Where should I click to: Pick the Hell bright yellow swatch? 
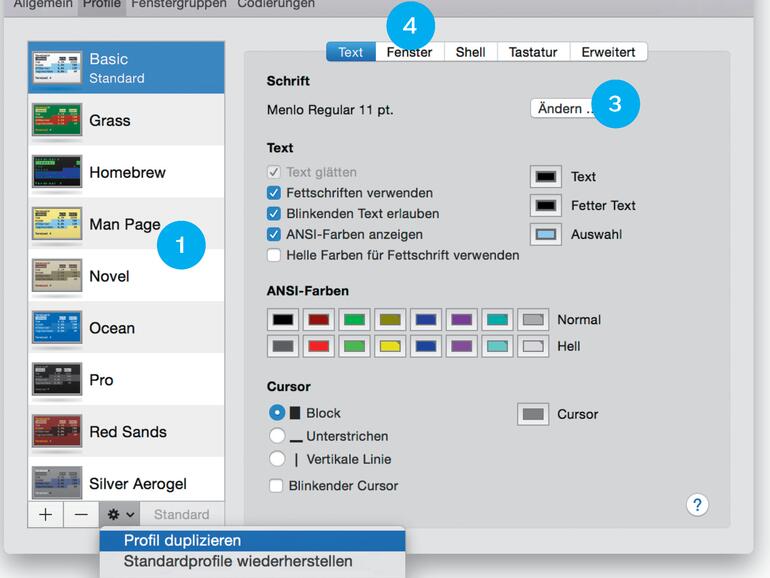click(x=390, y=346)
